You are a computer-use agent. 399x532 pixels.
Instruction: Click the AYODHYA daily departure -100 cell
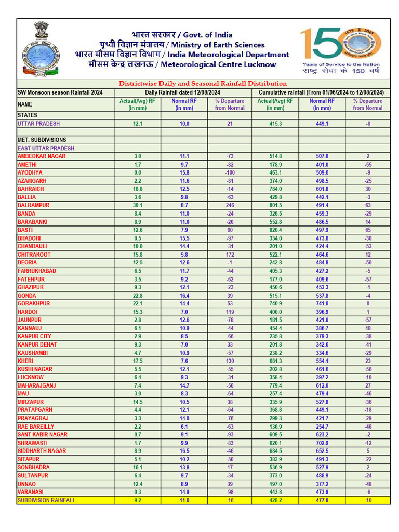click(230, 172)
